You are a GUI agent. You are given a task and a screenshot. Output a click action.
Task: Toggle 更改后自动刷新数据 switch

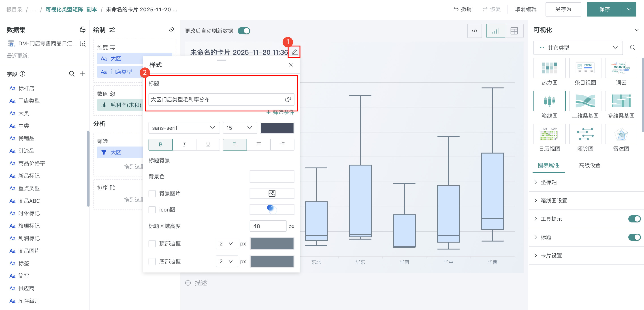click(244, 31)
